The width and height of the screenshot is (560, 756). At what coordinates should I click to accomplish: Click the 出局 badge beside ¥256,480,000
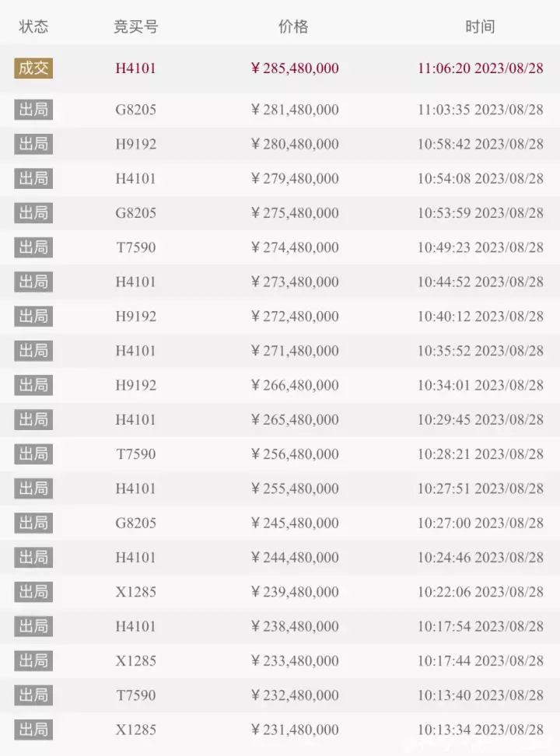click(x=33, y=453)
